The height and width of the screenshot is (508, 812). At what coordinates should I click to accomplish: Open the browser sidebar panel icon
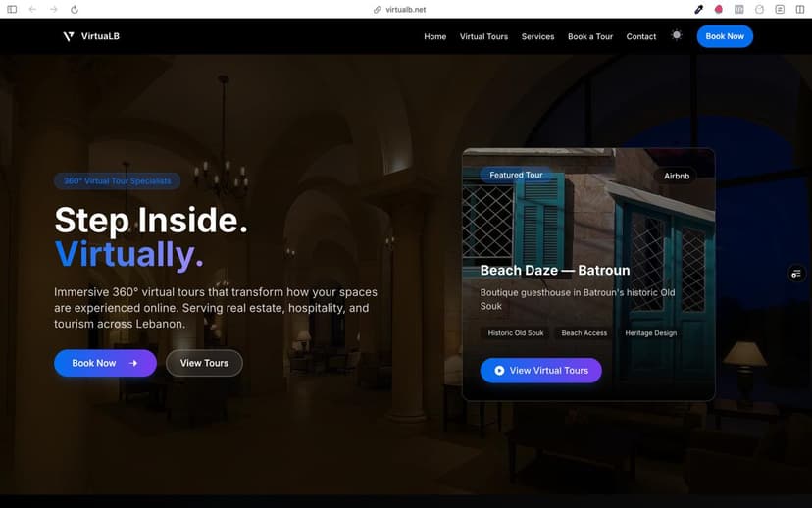(x=13, y=9)
